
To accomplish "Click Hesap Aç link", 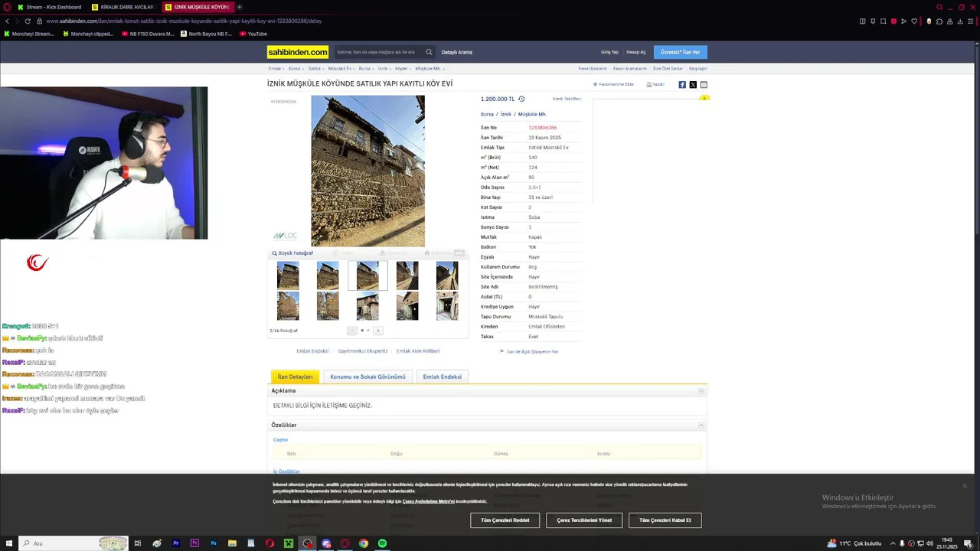I will pos(636,52).
